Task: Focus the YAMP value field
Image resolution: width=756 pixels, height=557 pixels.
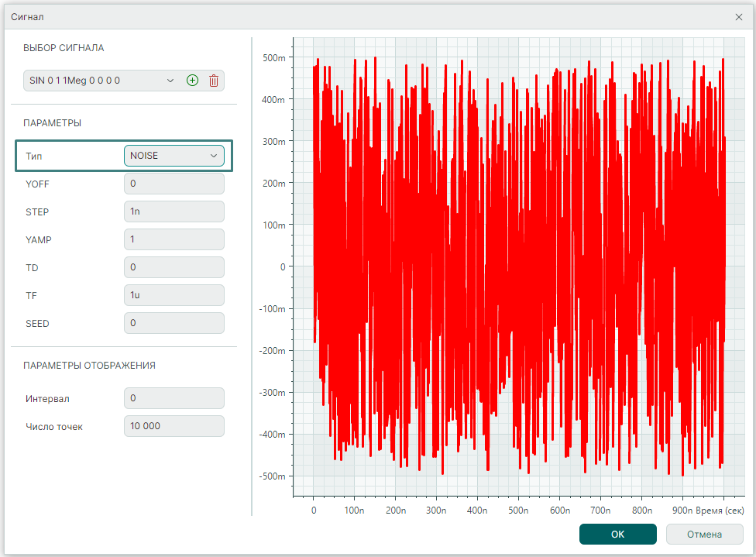Action: tap(174, 239)
